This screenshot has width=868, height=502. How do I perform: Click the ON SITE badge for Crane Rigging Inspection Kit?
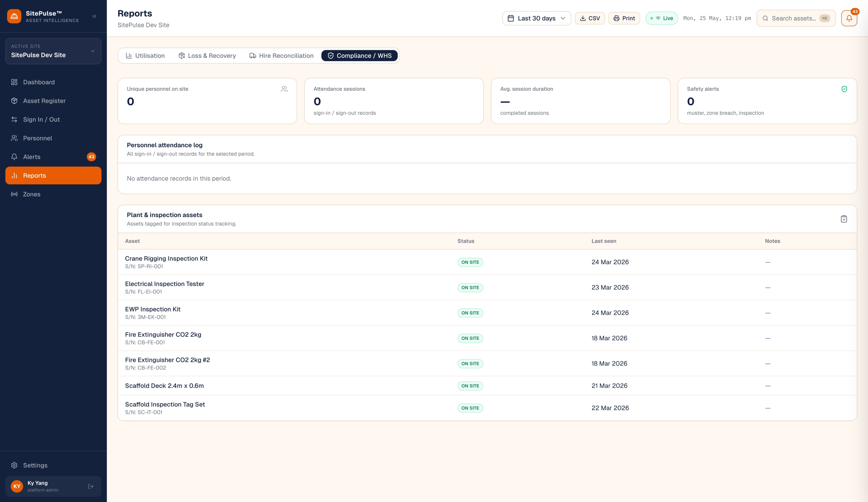pos(470,262)
